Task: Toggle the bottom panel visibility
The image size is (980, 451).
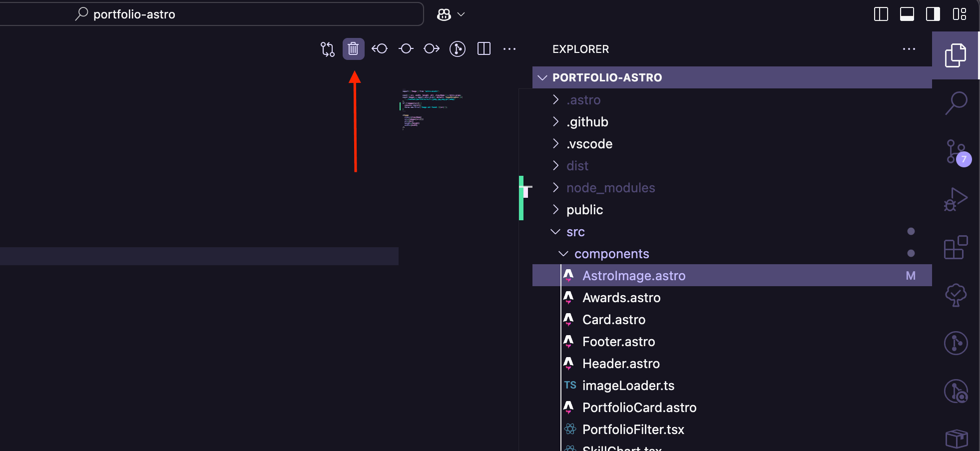Action: pos(907,14)
